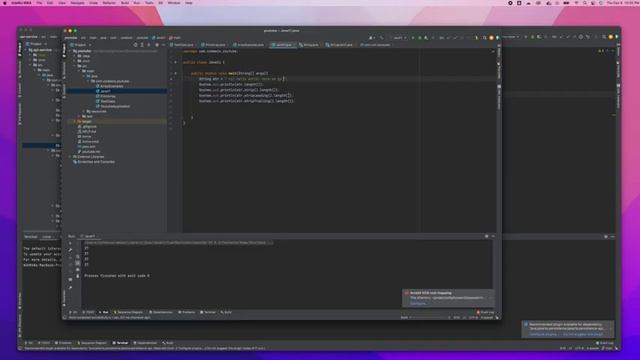Select .gitignore file in project tree
Image resolution: width=640 pixels, height=360 pixels.
[87, 127]
